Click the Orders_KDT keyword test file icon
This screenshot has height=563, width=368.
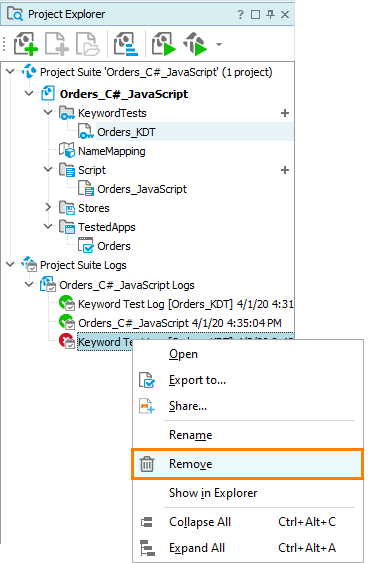[x=86, y=131]
